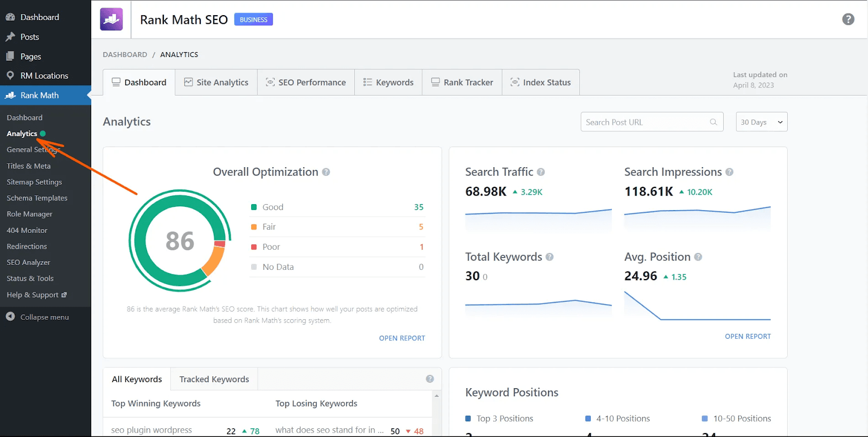Click the Avg. Position sparkline chart
Viewport: 868px width, 437px height.
pos(698,306)
